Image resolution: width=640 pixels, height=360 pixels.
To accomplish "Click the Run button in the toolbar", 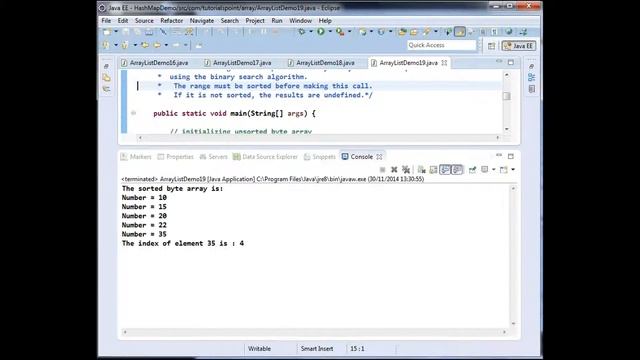I will (321, 31).
